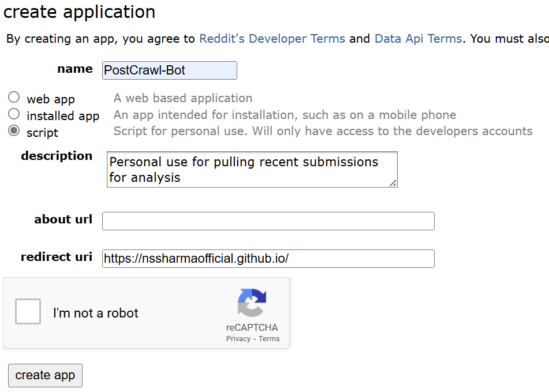Click the "redirect uri" label
Screen dimensions: 549x392
point(56,257)
